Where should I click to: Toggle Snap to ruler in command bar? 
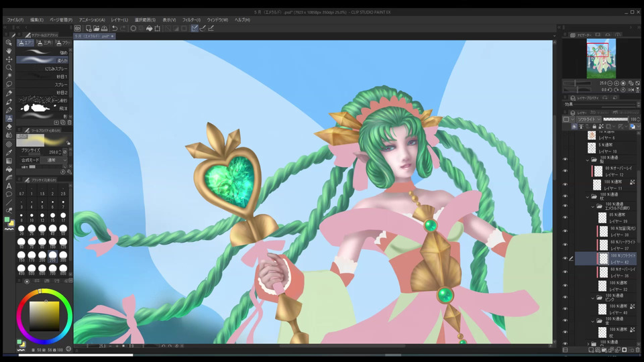195,28
